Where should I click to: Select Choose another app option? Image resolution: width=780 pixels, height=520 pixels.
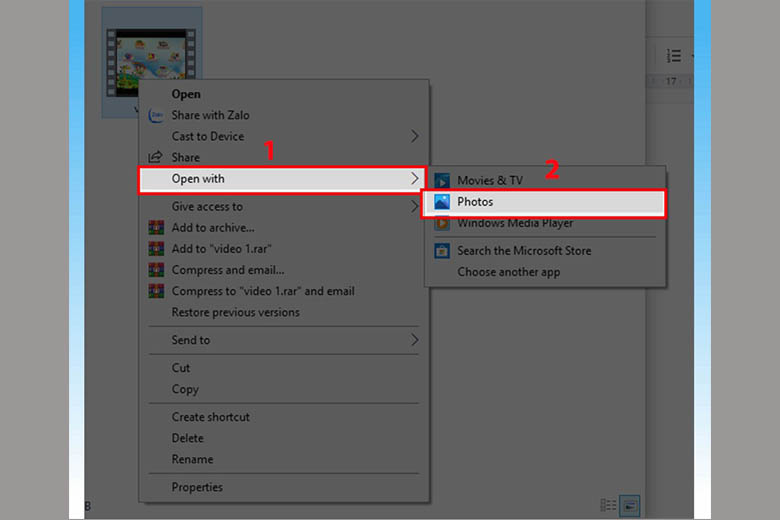point(508,272)
